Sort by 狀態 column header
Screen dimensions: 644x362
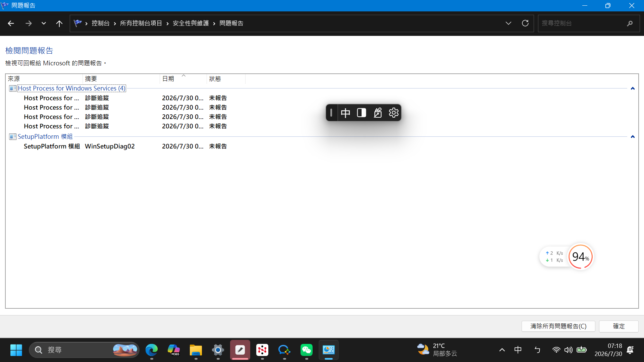coord(226,79)
